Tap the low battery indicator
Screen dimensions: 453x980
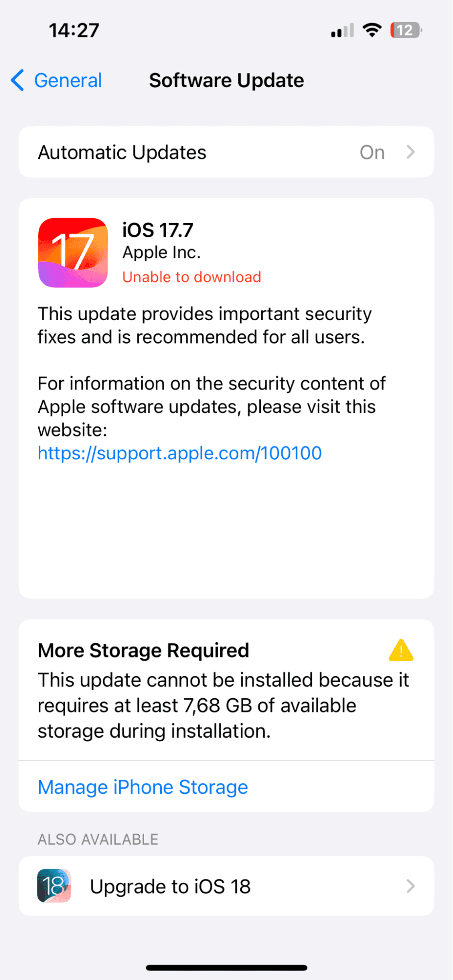tap(405, 30)
